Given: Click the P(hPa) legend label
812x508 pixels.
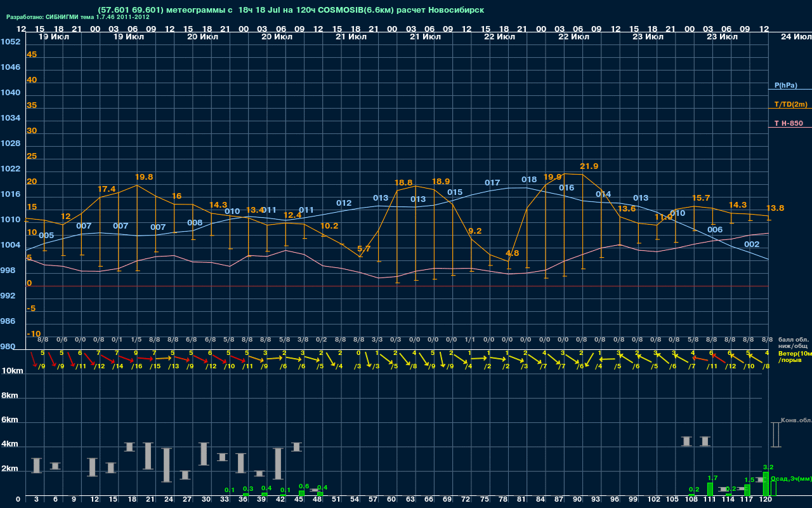Looking at the screenshot, I should [785, 85].
